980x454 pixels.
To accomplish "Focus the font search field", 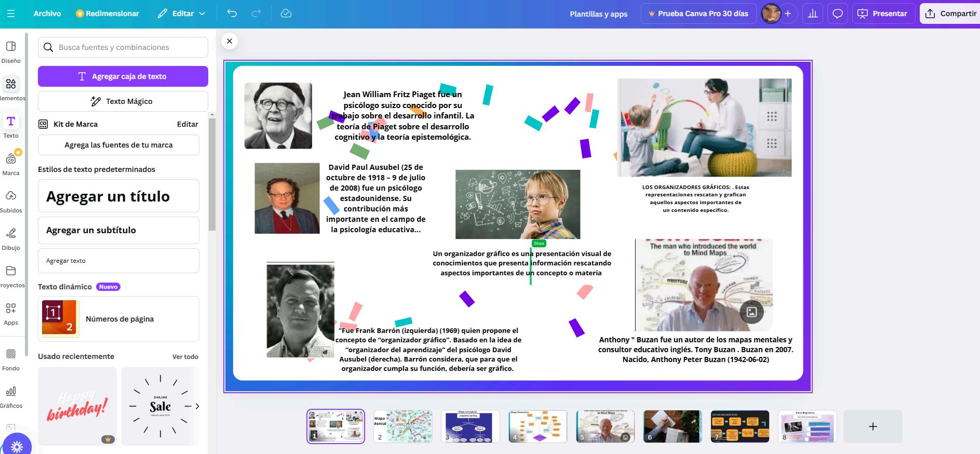I will 123,47.
